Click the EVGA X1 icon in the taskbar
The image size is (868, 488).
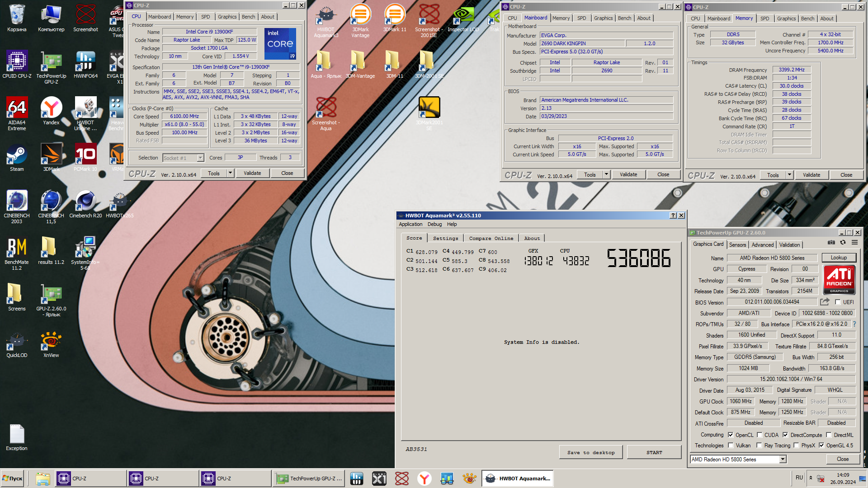pos(379,479)
